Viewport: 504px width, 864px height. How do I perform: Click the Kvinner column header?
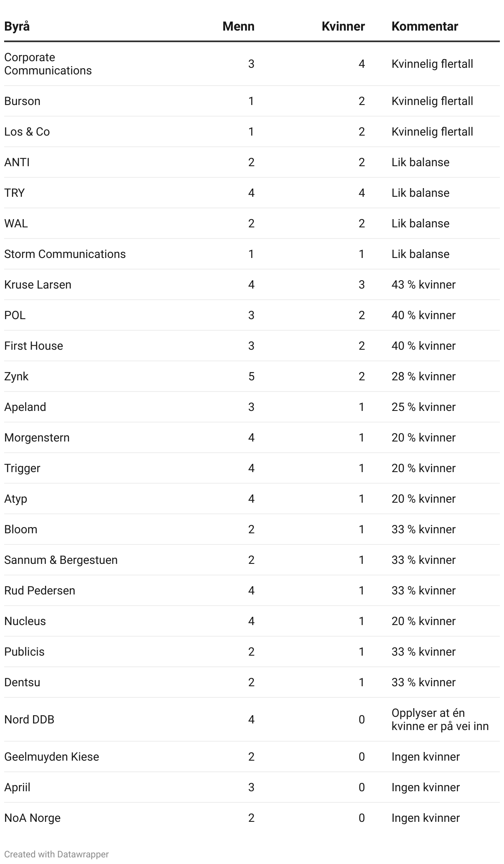343,26
